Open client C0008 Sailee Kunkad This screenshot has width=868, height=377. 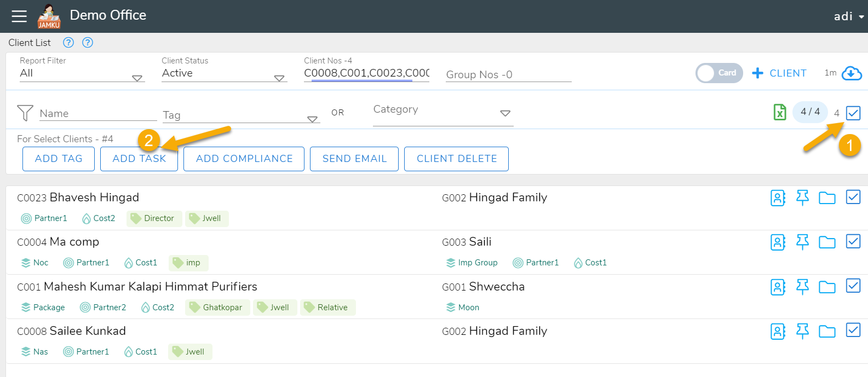click(71, 331)
